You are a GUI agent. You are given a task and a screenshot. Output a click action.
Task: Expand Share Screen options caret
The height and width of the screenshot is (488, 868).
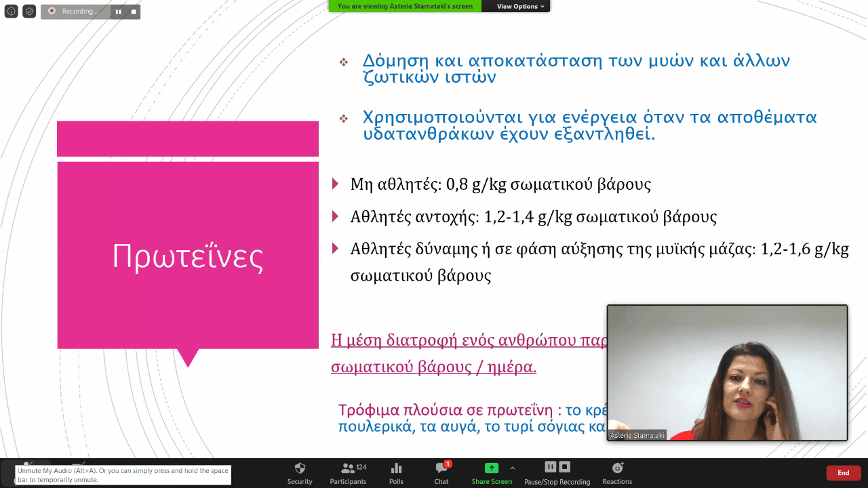pyautogui.click(x=513, y=468)
